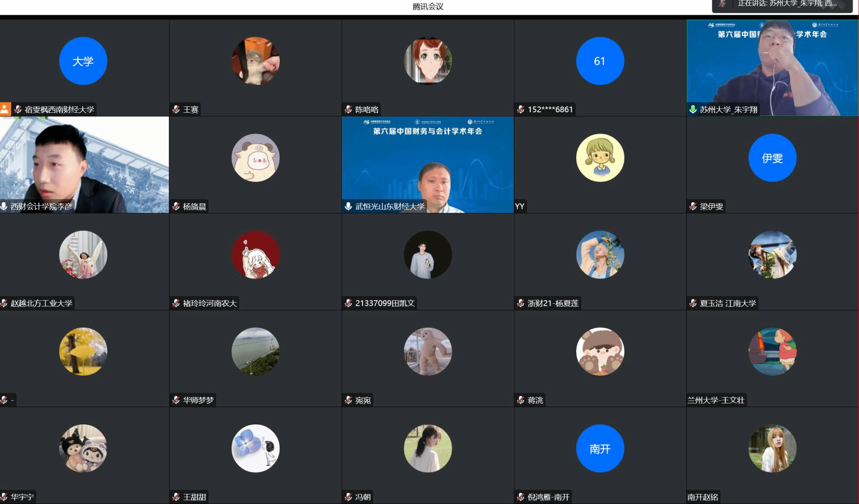Click the muted mic icon next to 梁伊雯
Screen dimensions: 859x504
pos(693,206)
